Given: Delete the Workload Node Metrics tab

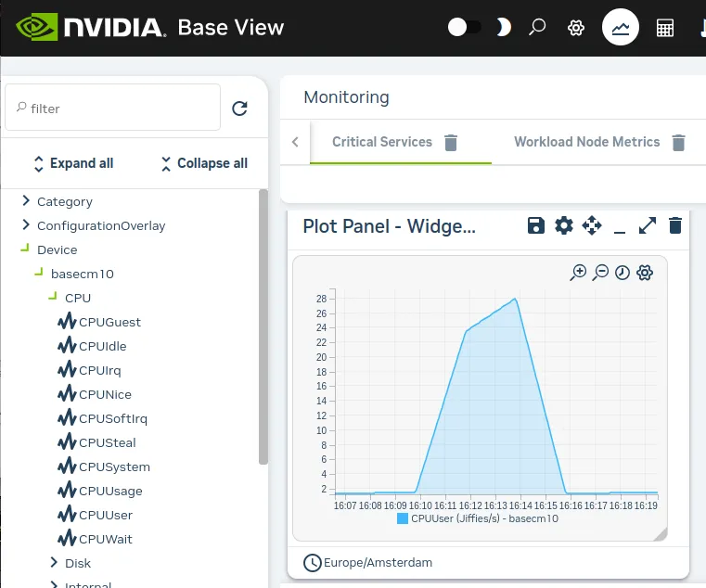Looking at the screenshot, I should [x=678, y=142].
